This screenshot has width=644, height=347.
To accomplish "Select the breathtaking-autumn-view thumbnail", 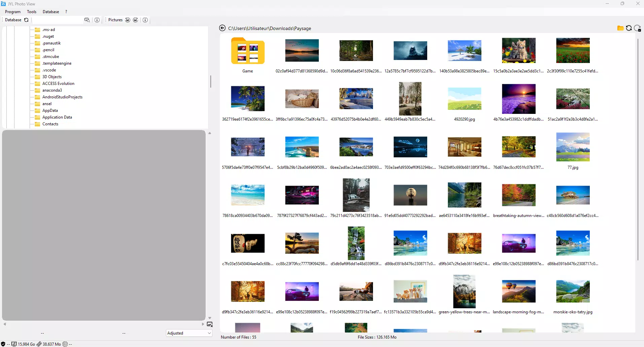I will [518, 195].
